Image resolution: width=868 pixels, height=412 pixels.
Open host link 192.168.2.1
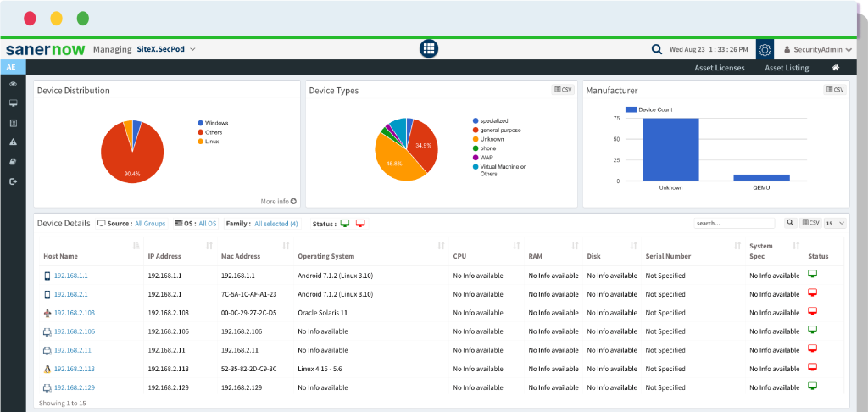71,294
